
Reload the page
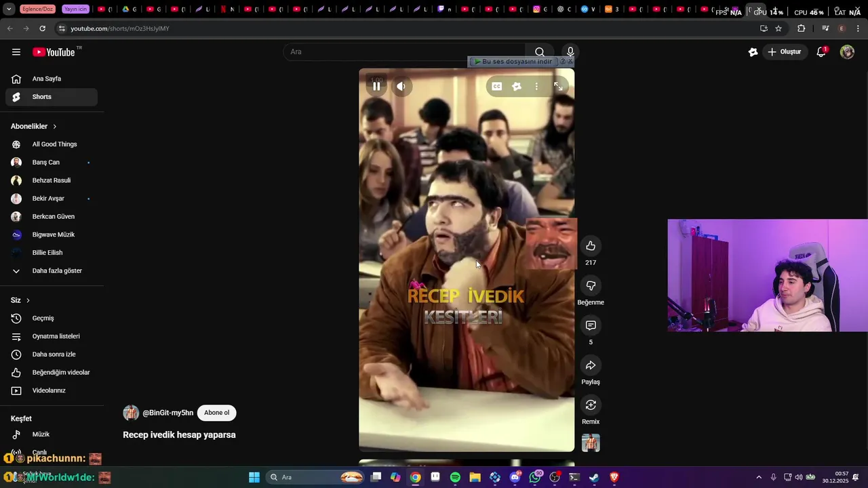pos(42,28)
